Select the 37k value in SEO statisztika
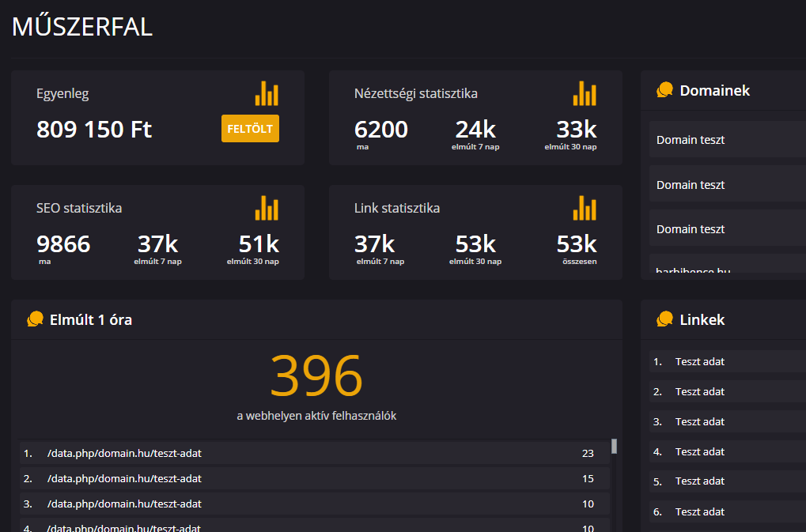Screen dimensions: 806x532 [158, 244]
